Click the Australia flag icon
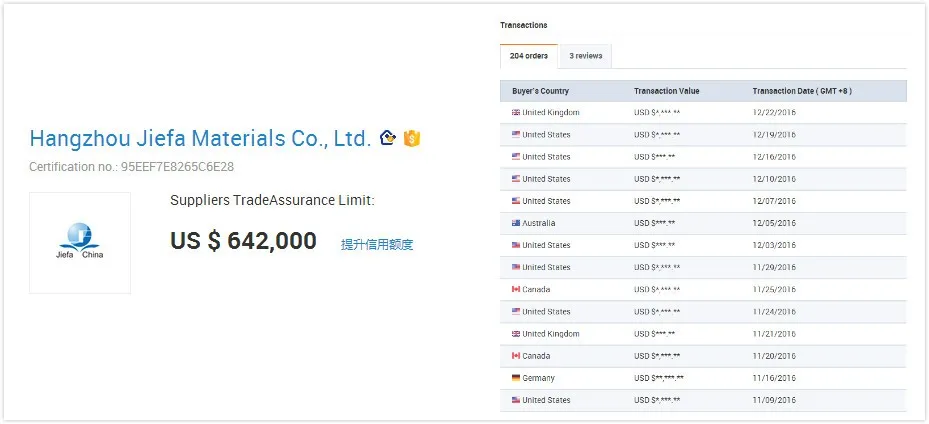 (x=516, y=223)
